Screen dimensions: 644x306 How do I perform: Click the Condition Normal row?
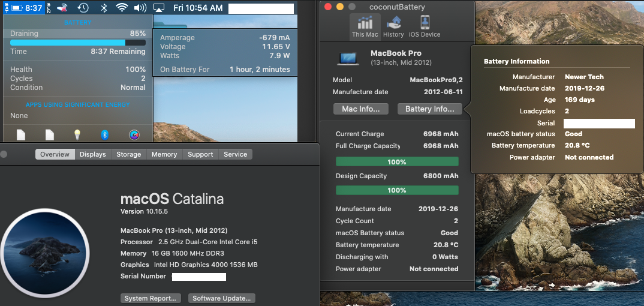[x=77, y=88]
